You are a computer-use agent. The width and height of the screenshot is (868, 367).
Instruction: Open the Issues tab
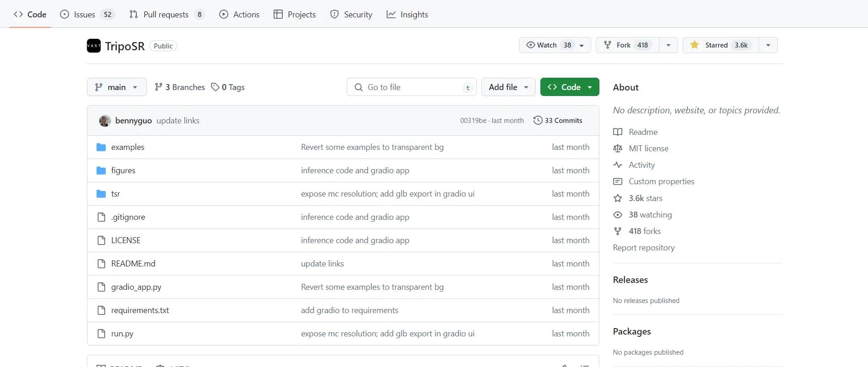pyautogui.click(x=87, y=14)
